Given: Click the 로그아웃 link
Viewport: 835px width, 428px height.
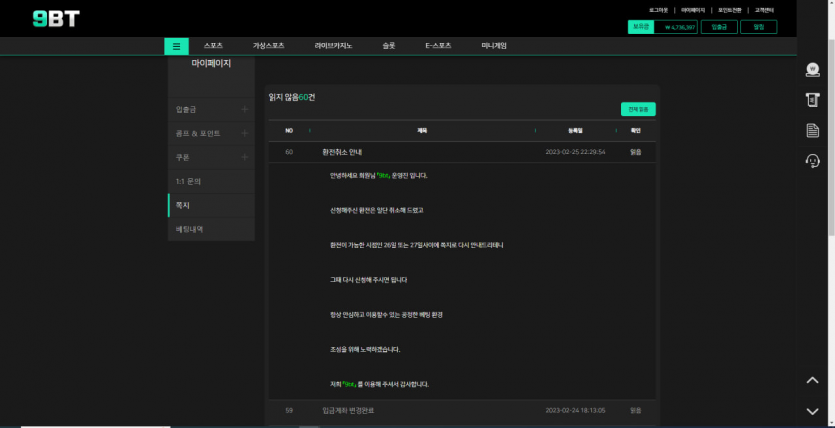Looking at the screenshot, I should tap(659, 10).
